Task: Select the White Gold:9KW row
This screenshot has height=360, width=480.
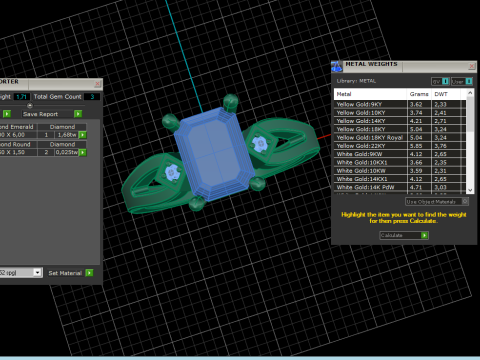Action: pos(400,154)
